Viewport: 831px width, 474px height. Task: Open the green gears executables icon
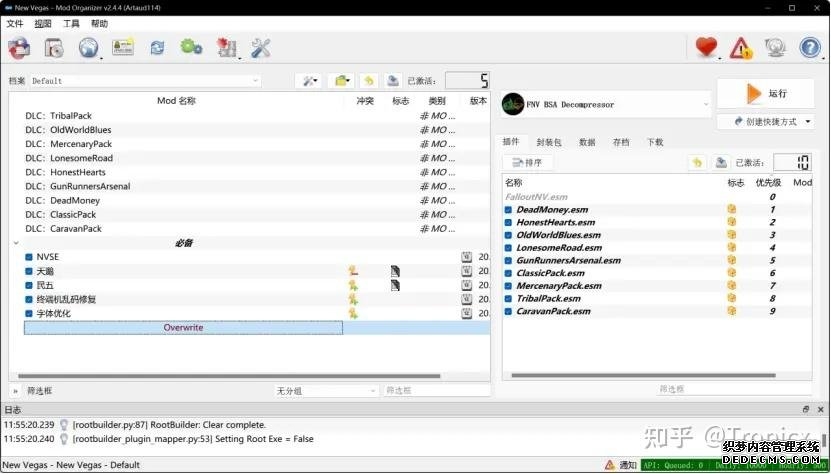coord(191,47)
